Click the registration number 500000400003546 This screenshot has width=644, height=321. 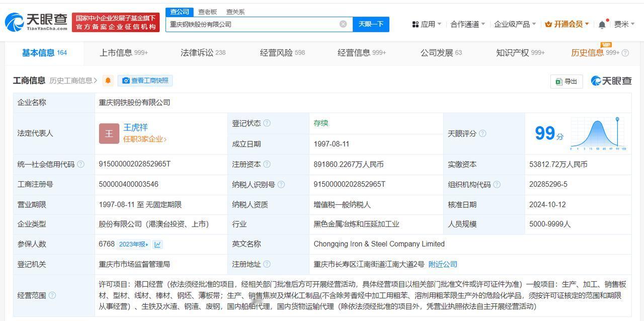129,184
